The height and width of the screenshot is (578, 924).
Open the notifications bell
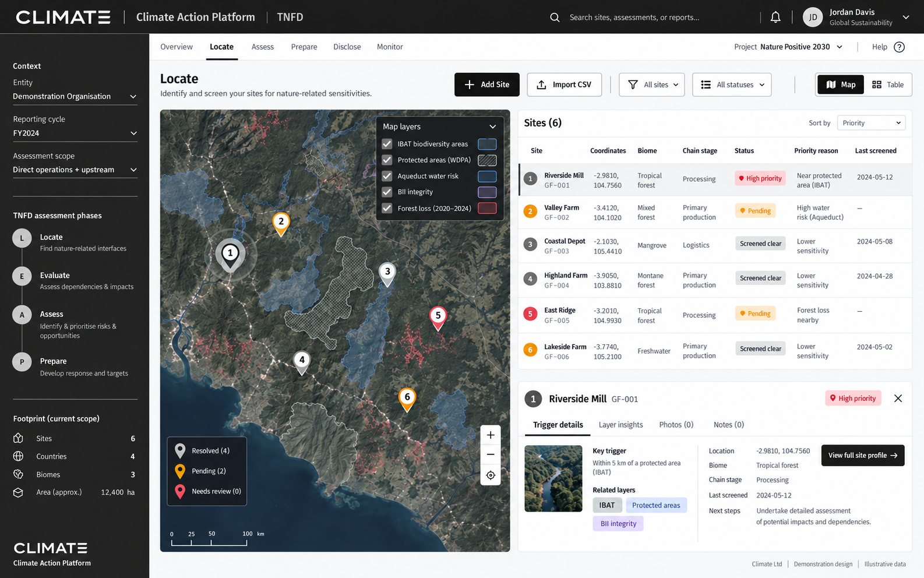[x=775, y=17]
